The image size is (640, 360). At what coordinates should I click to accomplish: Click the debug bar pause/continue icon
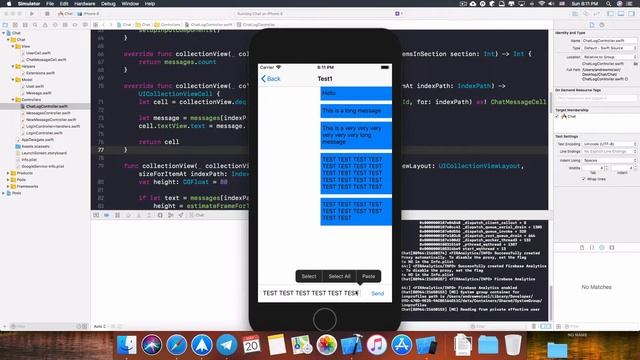(x=117, y=215)
